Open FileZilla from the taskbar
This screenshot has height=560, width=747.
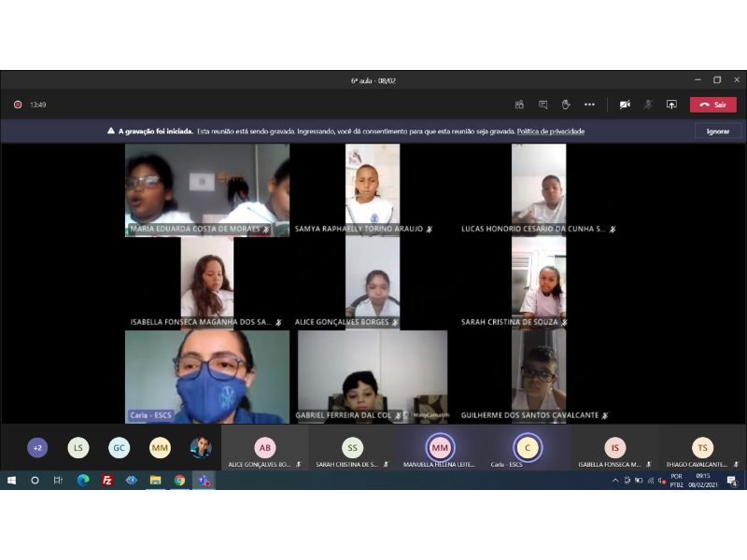(107, 481)
